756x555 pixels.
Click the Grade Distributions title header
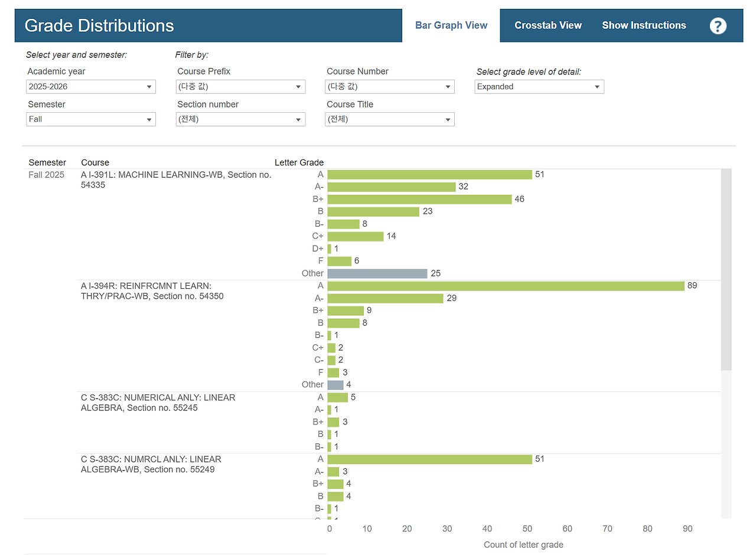pos(99,25)
